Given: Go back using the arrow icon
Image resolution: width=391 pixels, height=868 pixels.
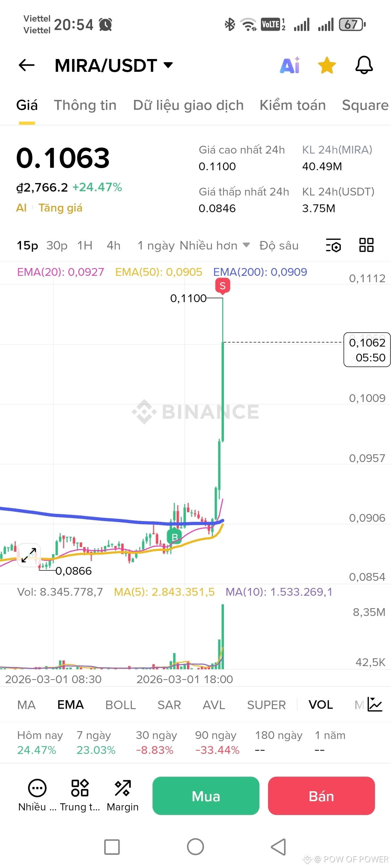Looking at the screenshot, I should click(27, 65).
